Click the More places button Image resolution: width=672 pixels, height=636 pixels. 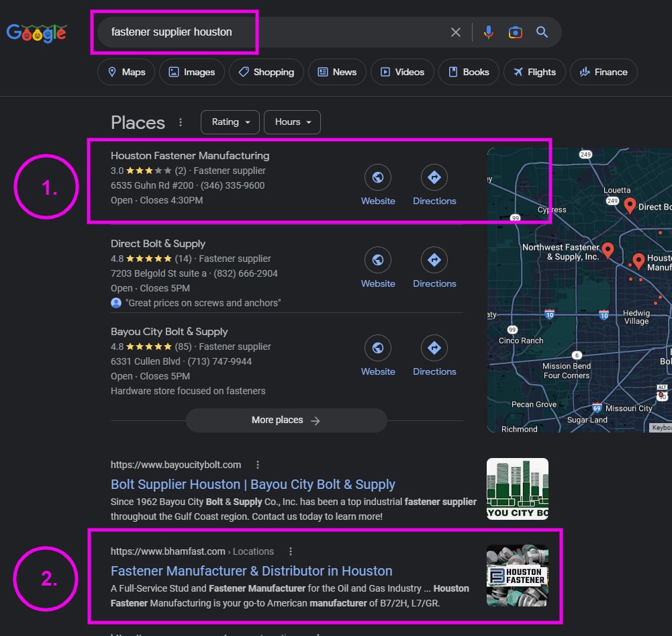(286, 420)
